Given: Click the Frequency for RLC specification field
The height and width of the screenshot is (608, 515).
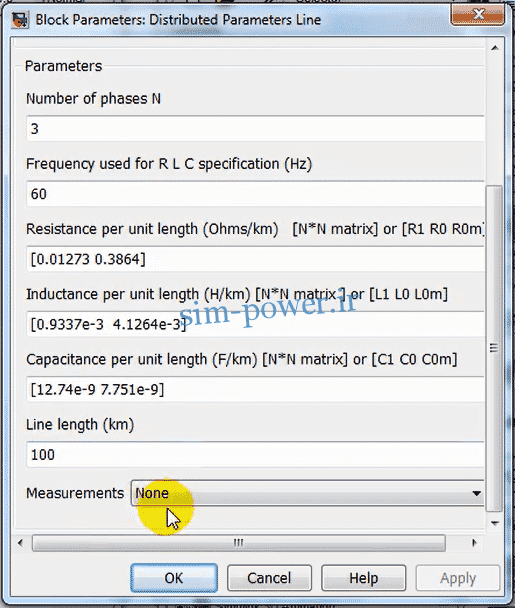Looking at the screenshot, I should (255, 193).
